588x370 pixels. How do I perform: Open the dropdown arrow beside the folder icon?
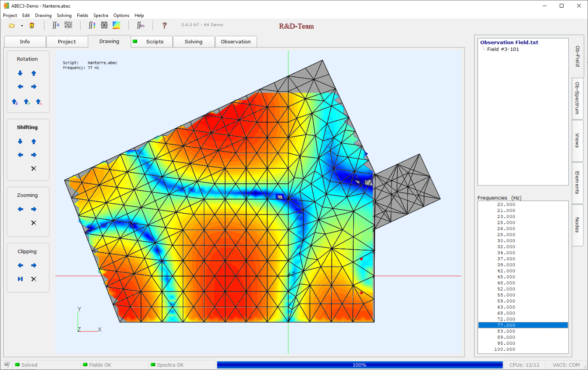tap(22, 26)
